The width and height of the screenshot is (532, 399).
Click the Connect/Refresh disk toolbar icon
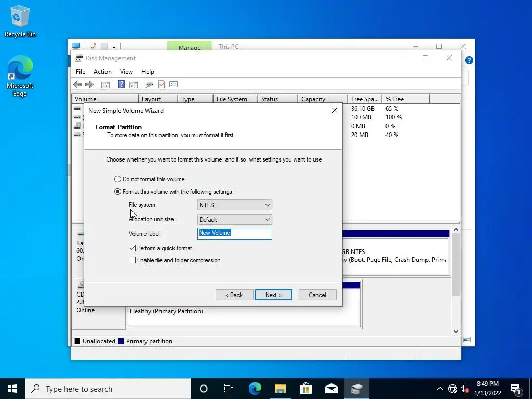[x=149, y=85]
